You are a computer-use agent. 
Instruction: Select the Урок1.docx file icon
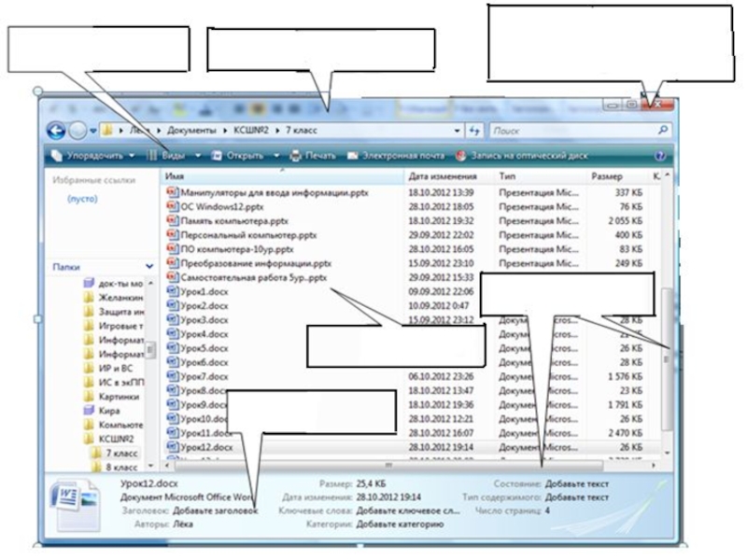[x=173, y=291]
